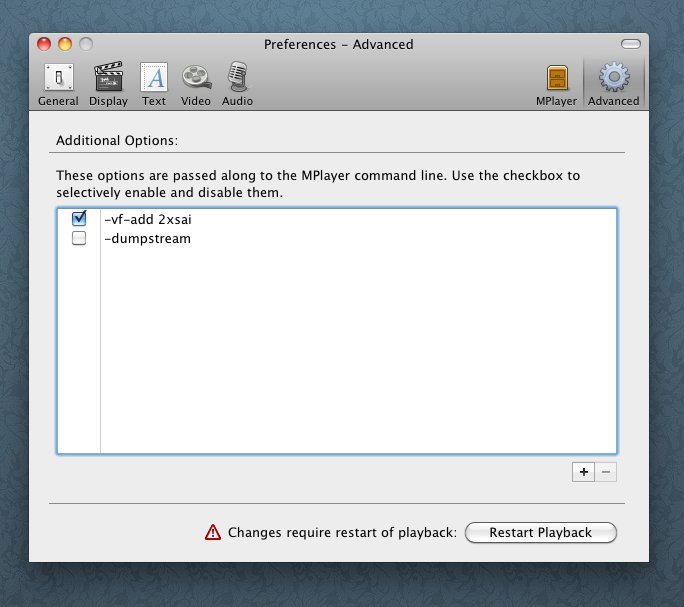Click the Preferences - Advanced title bar
This screenshot has height=607, width=684.
(338, 44)
